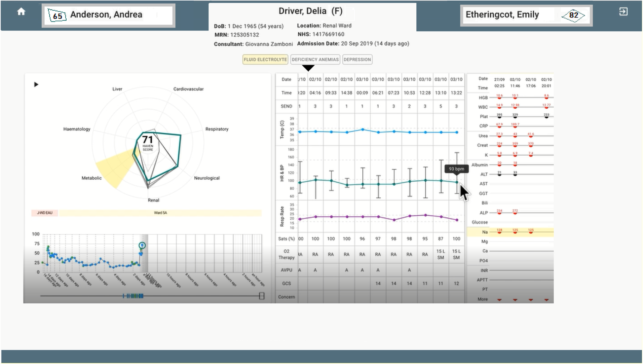Click the first ALT black result marker
The width and height of the screenshot is (643, 364).
[x=499, y=174]
